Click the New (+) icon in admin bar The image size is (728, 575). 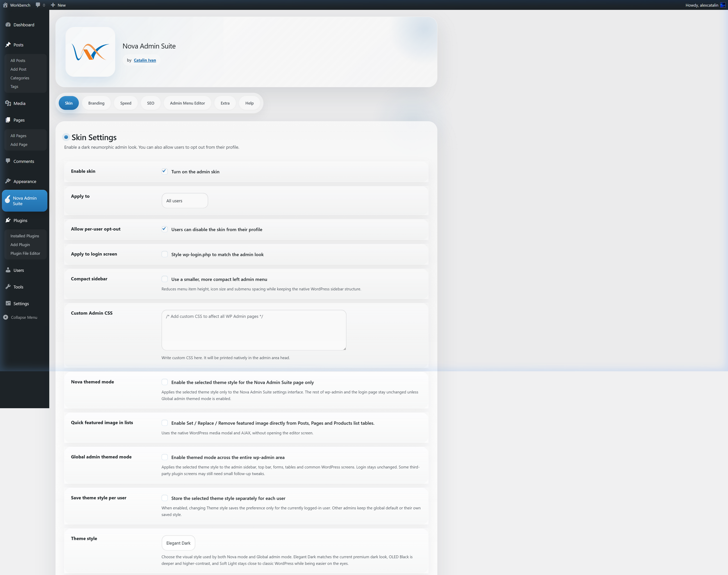(52, 5)
